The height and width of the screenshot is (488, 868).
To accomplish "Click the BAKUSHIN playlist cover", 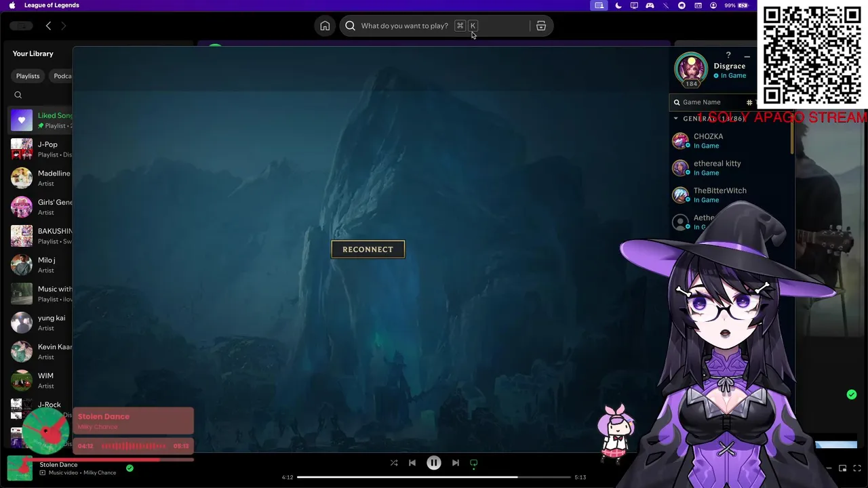I will (22, 236).
